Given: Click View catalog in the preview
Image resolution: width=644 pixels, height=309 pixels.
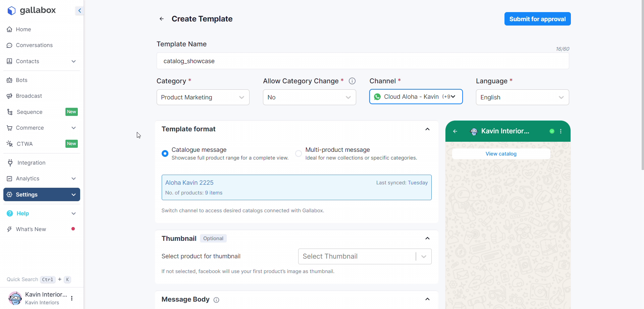Looking at the screenshot, I should (501, 154).
